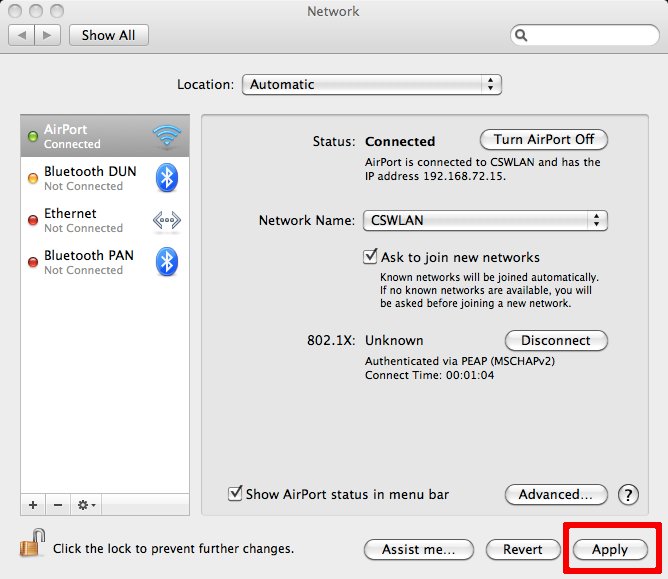Toggle Show AirPort status in menu bar
Image resolution: width=668 pixels, height=579 pixels.
click(x=235, y=494)
